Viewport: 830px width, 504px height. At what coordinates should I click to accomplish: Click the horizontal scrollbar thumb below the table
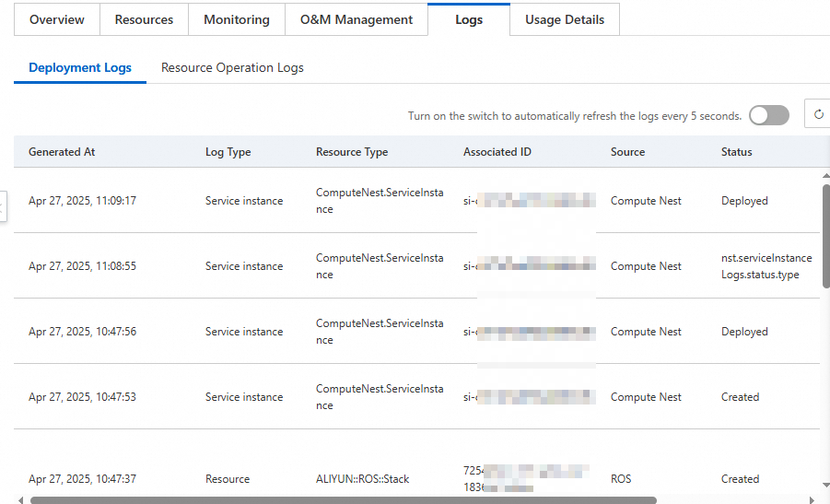[x=343, y=500]
